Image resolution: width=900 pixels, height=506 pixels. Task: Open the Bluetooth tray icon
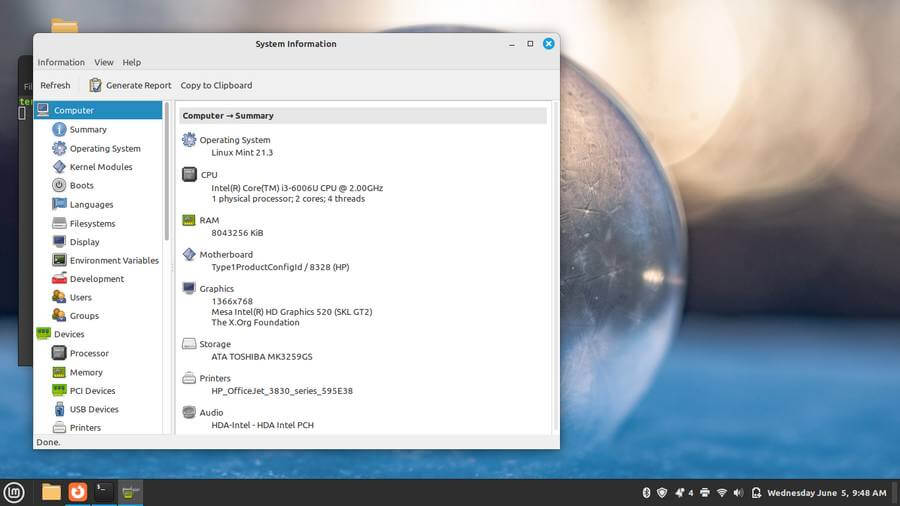tap(646, 493)
